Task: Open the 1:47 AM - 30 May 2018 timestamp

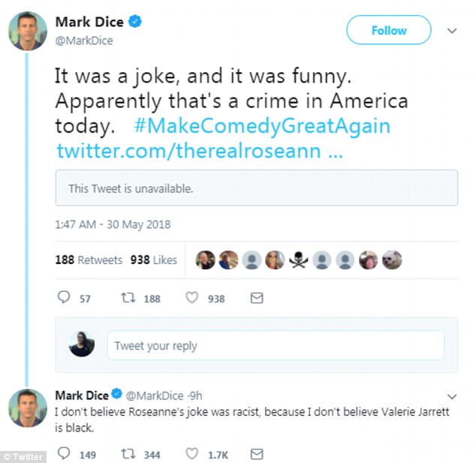Action: [113, 224]
